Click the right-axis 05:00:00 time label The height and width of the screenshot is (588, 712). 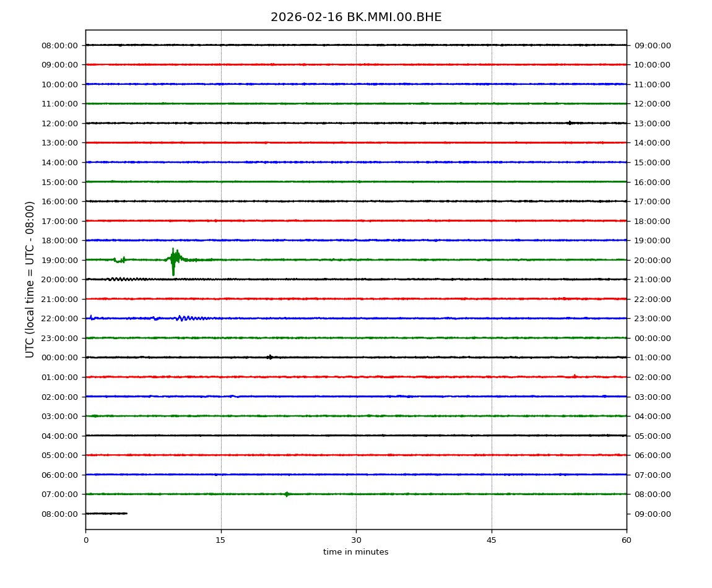click(652, 436)
